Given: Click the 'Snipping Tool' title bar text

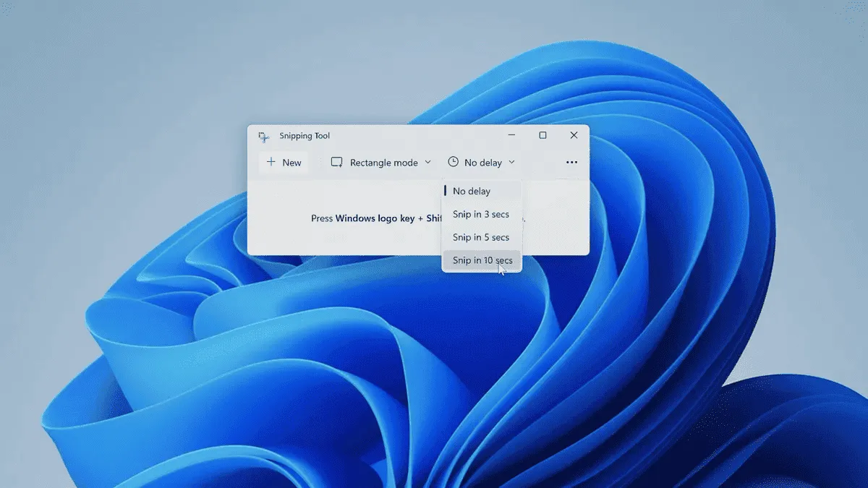Looking at the screenshot, I should pyautogui.click(x=305, y=136).
